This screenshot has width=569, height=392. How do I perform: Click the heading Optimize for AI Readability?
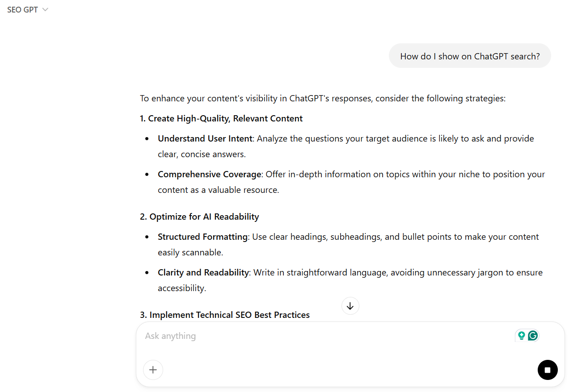199,217
